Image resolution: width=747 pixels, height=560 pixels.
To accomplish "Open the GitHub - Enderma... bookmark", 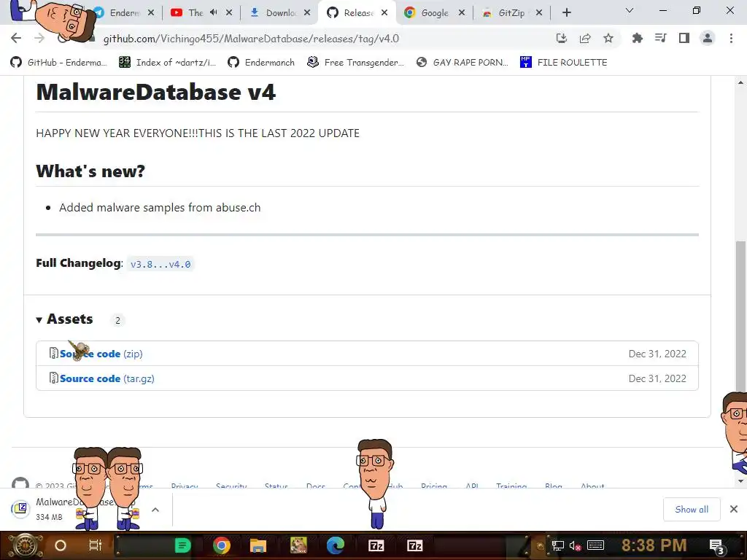I will 59,63.
